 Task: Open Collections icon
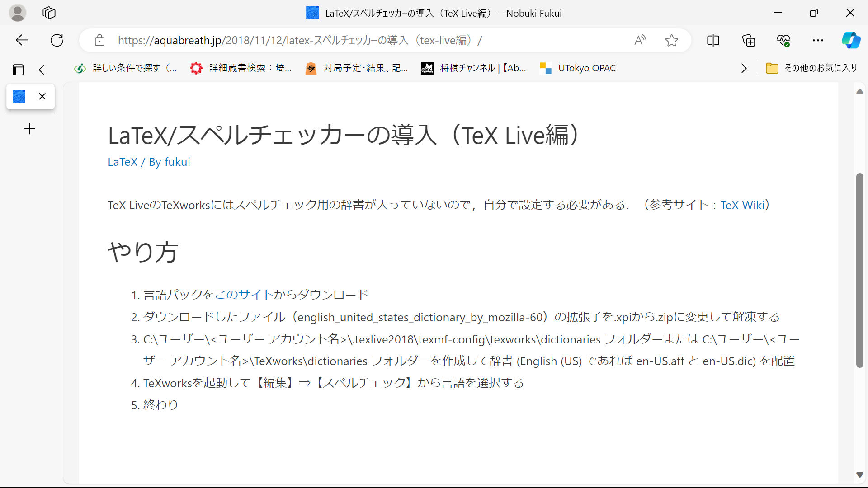click(x=749, y=40)
